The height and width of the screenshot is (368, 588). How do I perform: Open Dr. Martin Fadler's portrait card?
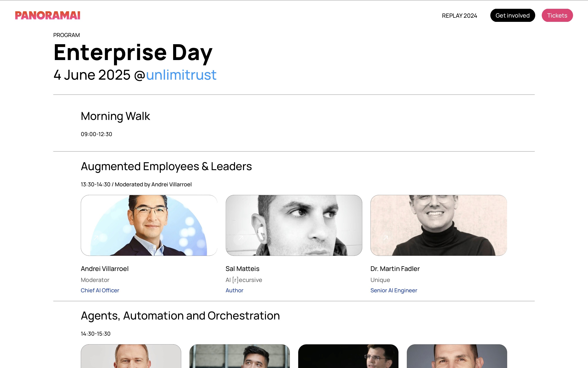coord(439,225)
